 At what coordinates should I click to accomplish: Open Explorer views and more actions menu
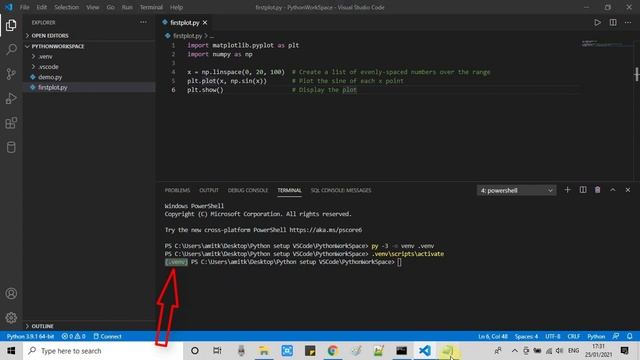143,22
